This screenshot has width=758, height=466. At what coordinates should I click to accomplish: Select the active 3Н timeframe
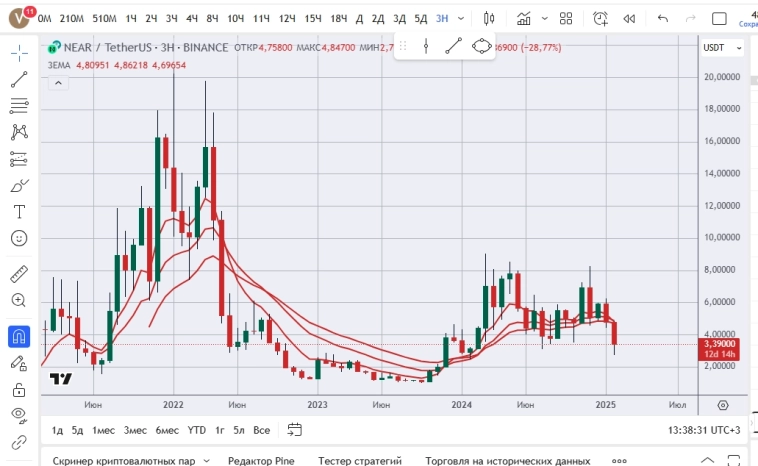point(442,18)
